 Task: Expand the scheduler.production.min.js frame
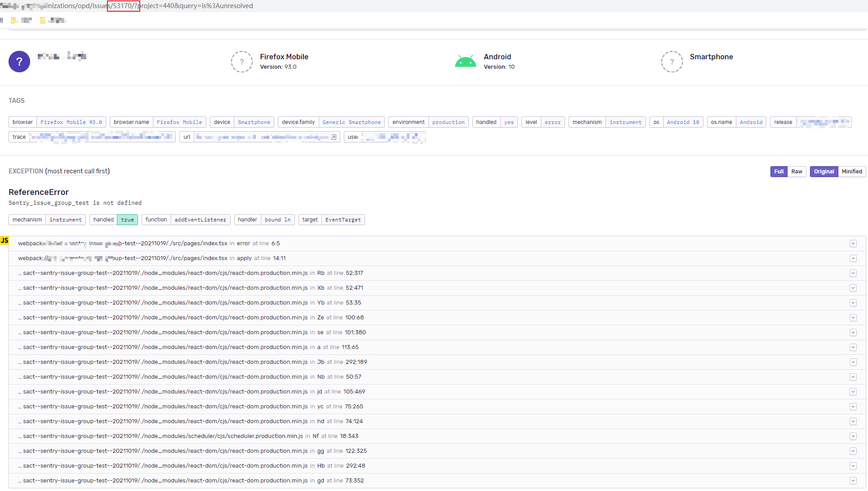point(853,436)
